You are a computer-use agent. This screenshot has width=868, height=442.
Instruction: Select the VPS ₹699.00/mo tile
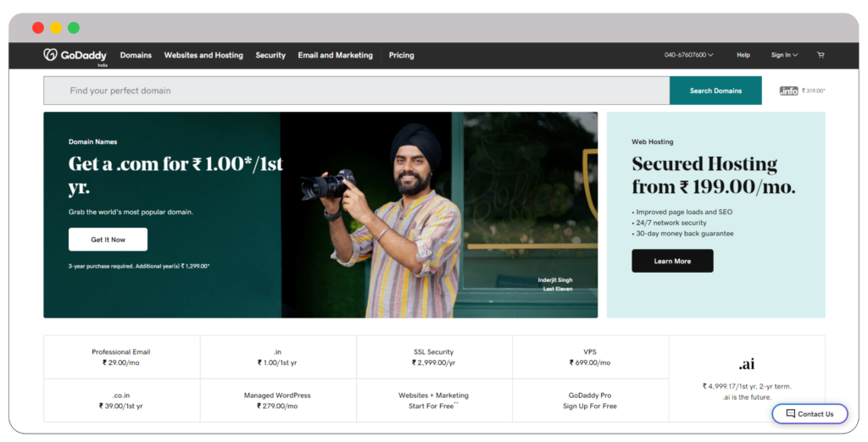(590, 356)
